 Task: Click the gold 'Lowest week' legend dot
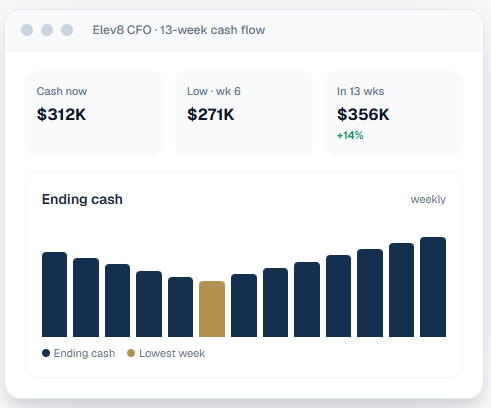[131, 353]
